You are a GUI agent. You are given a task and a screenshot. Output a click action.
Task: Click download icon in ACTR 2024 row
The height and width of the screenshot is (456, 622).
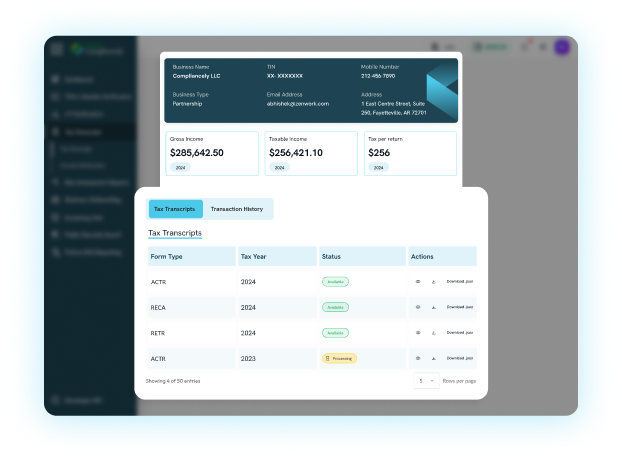coord(433,282)
